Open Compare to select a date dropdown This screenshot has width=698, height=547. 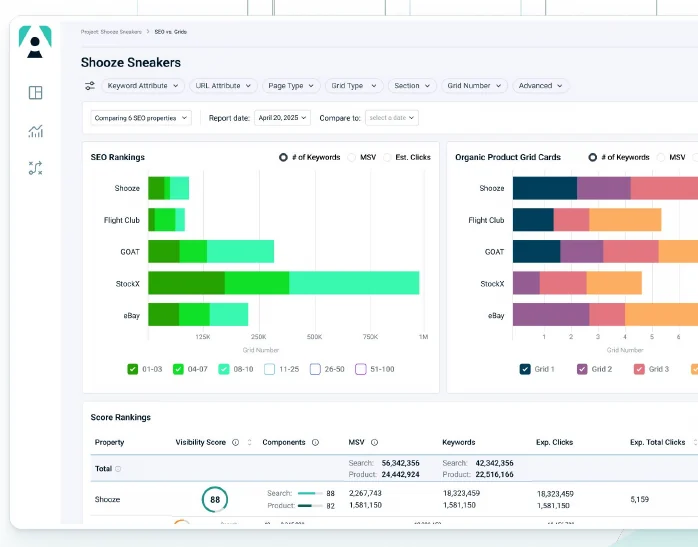pos(392,118)
